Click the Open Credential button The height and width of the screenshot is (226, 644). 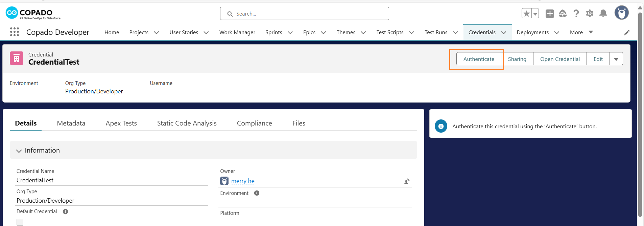click(560, 59)
